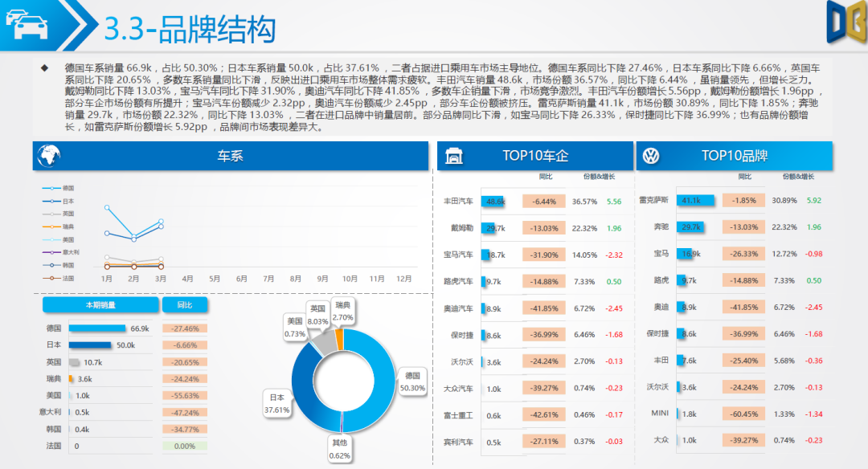Image resolution: width=868 pixels, height=469 pixels.
Task: Select the 美国 0.73% donut label
Action: click(295, 328)
